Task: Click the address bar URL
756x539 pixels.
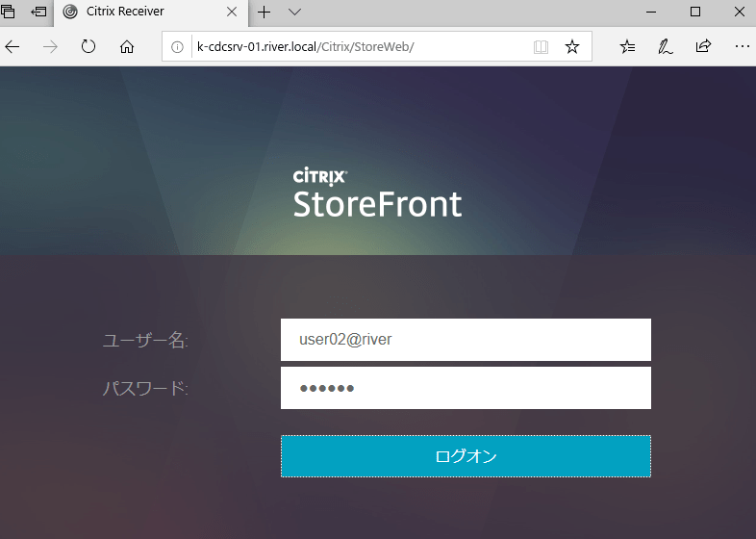Action: pyautogui.click(x=306, y=47)
